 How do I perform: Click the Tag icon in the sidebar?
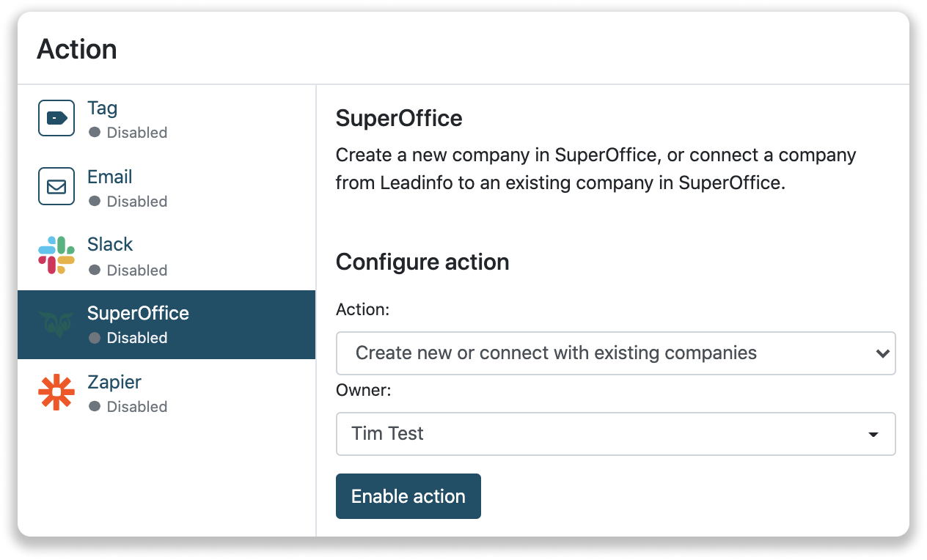click(x=56, y=117)
